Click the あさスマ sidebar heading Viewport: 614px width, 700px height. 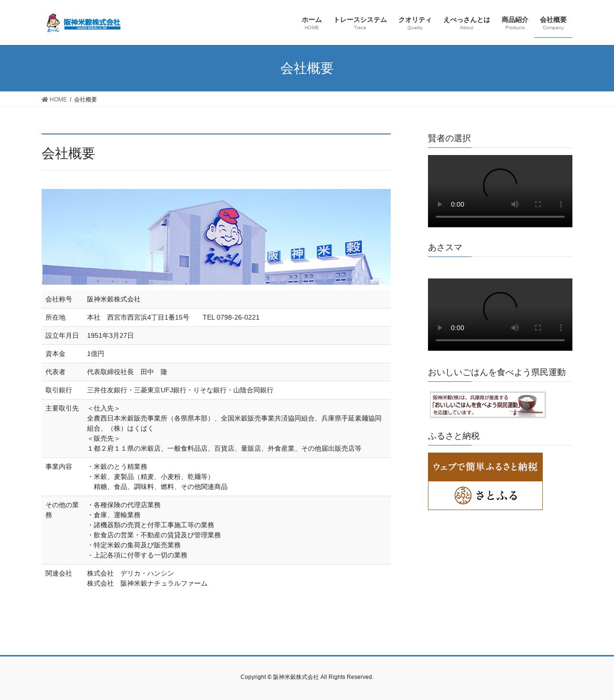click(445, 247)
